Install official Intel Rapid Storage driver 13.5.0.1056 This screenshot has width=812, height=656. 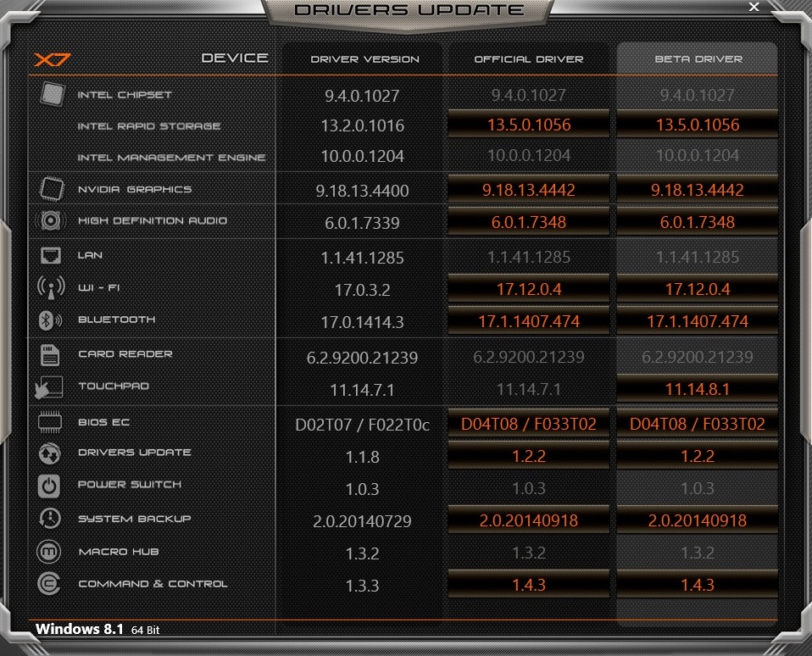point(529,125)
